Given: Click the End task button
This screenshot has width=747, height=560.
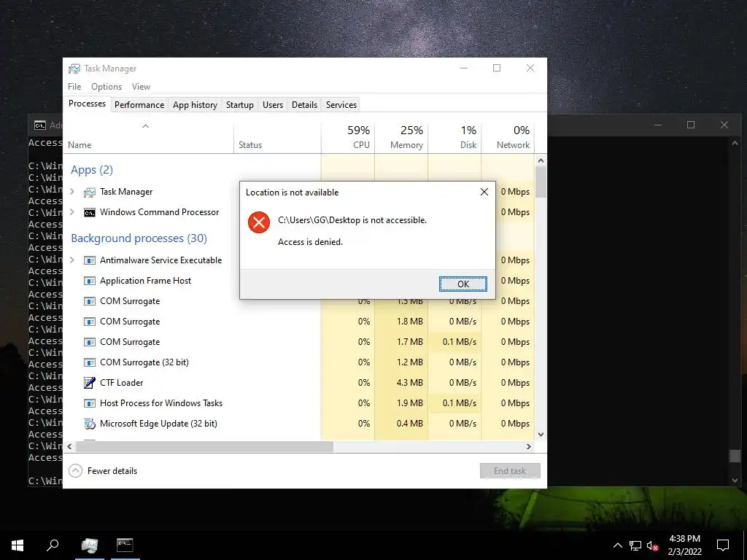Looking at the screenshot, I should 510,471.
